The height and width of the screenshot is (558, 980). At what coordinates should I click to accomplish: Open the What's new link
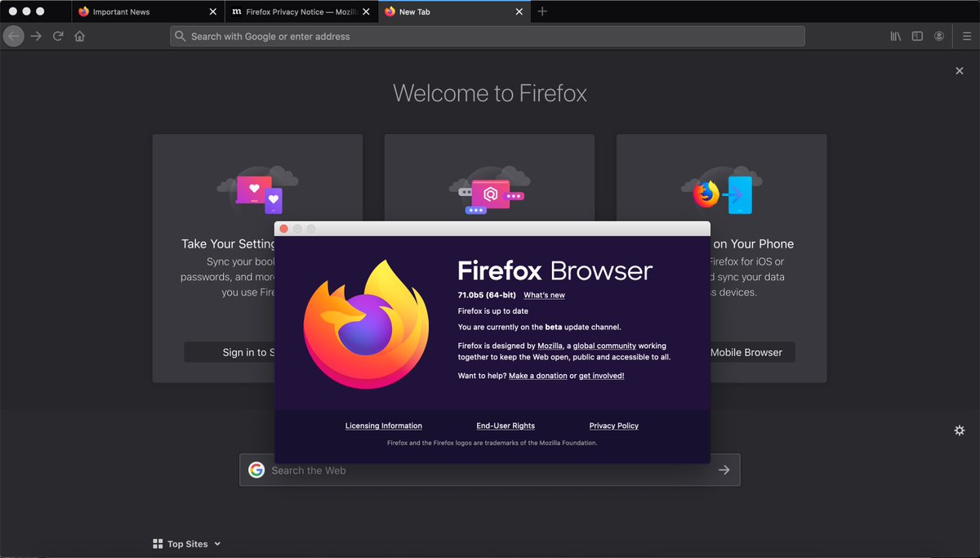click(x=544, y=295)
